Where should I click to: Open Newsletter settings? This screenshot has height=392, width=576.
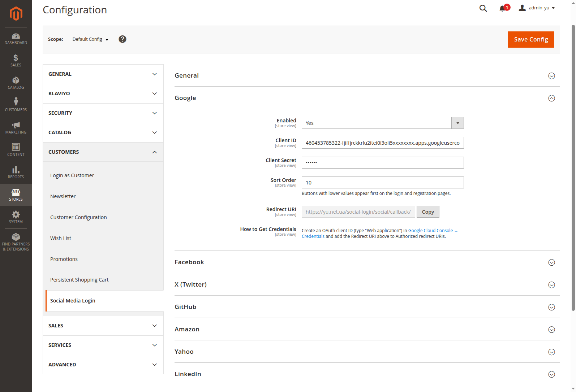[63, 196]
